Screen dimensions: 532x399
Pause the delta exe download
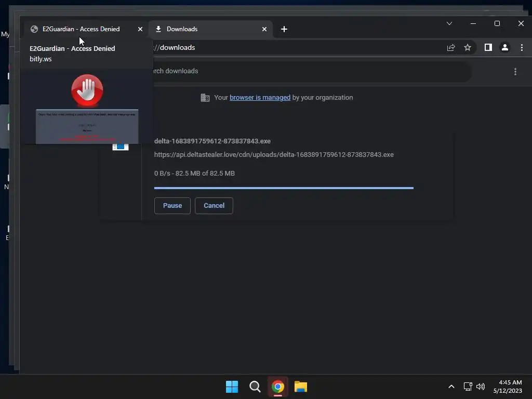(172, 206)
